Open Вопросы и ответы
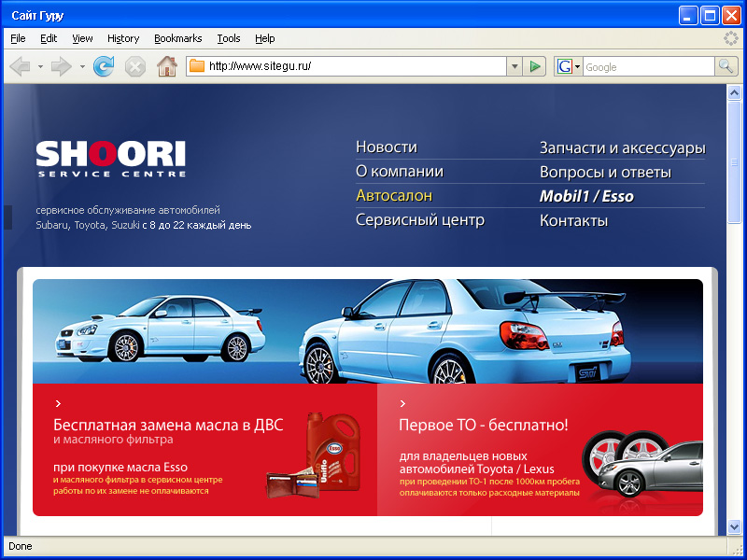747x560 pixels. pyautogui.click(x=605, y=172)
